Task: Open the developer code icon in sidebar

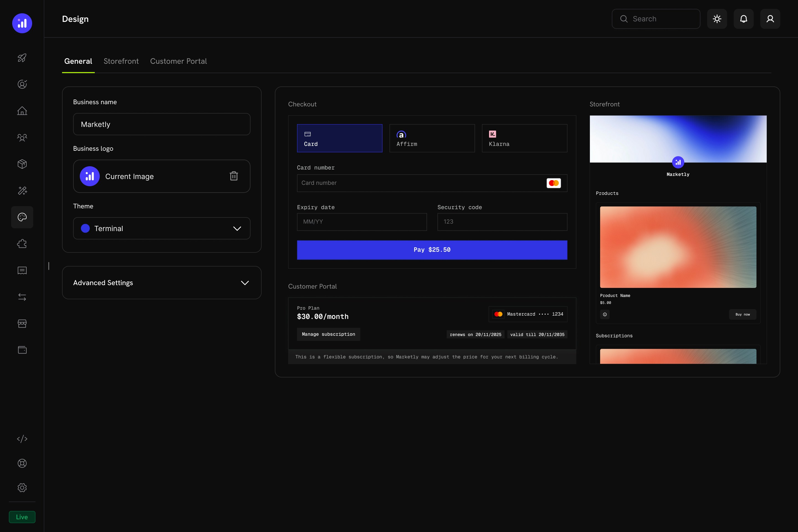Action: (x=22, y=439)
